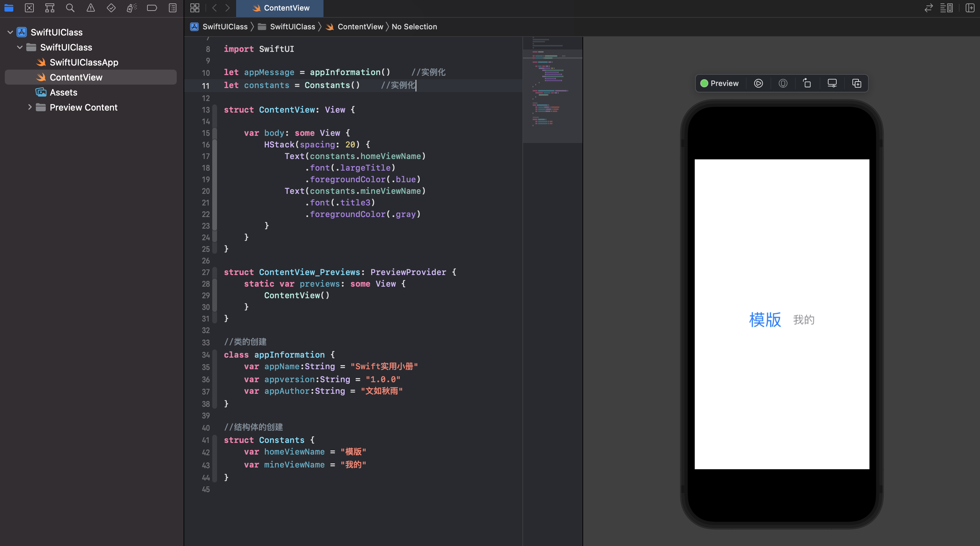Screen dimensions: 980x546
Task: Click No Selection in jump bar
Action: tap(414, 27)
